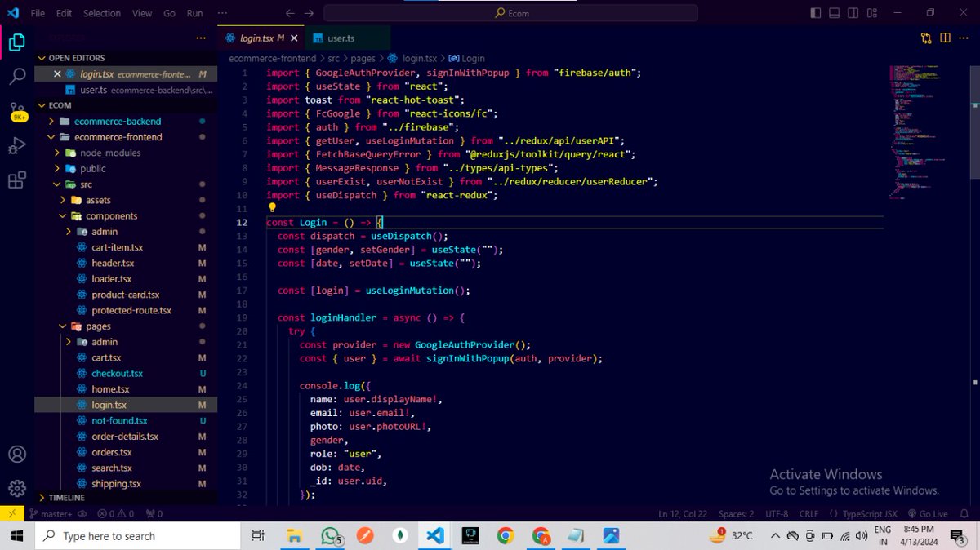980x550 pixels.
Task: Click the Go Live status bar button
Action: [x=927, y=514]
